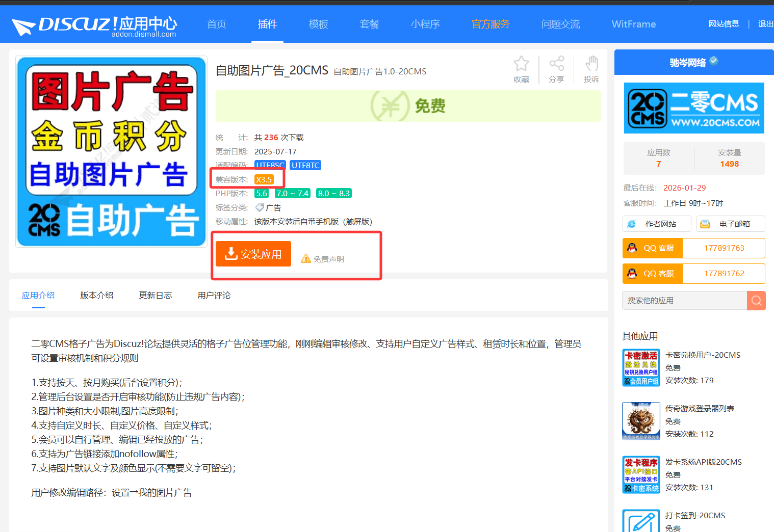Click the 安装次数: 179 text

[x=689, y=381]
